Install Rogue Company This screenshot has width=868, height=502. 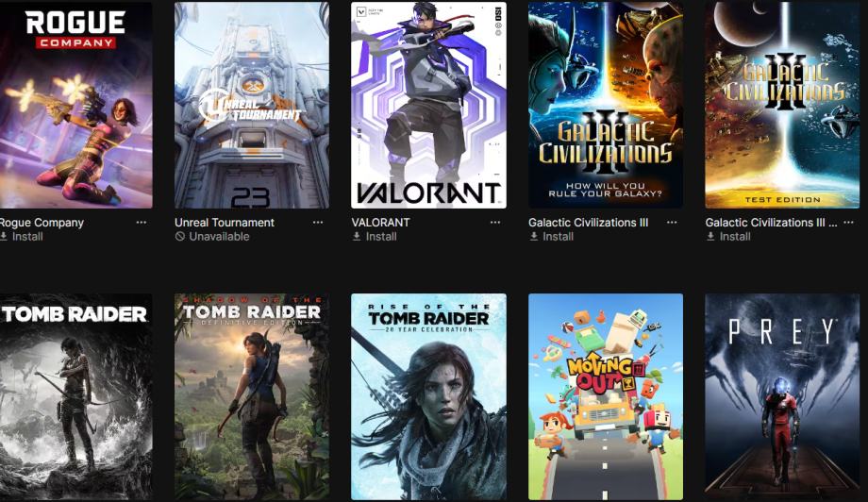click(22, 236)
